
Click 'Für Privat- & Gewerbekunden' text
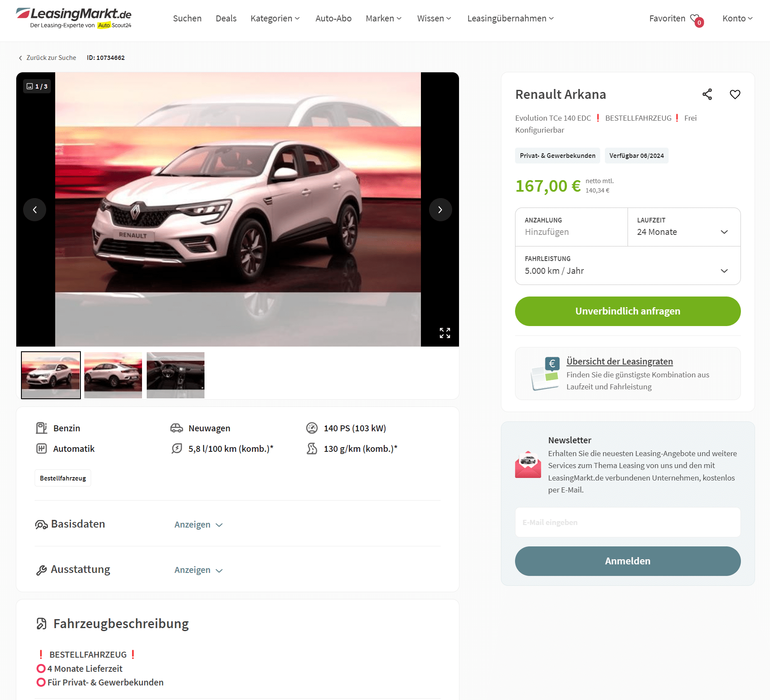point(105,682)
